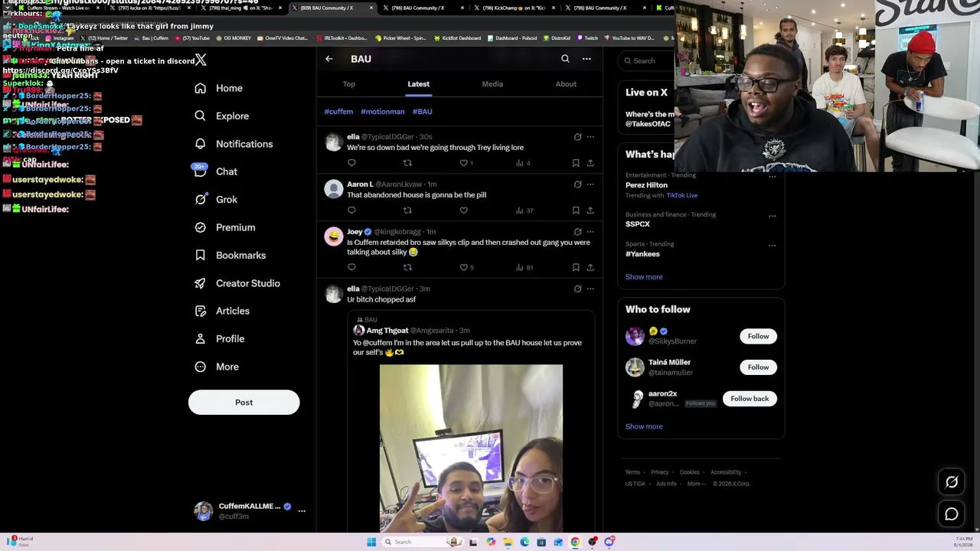The height and width of the screenshot is (551, 980).
Task: Open the floating messages chat button
Action: pyautogui.click(x=952, y=514)
